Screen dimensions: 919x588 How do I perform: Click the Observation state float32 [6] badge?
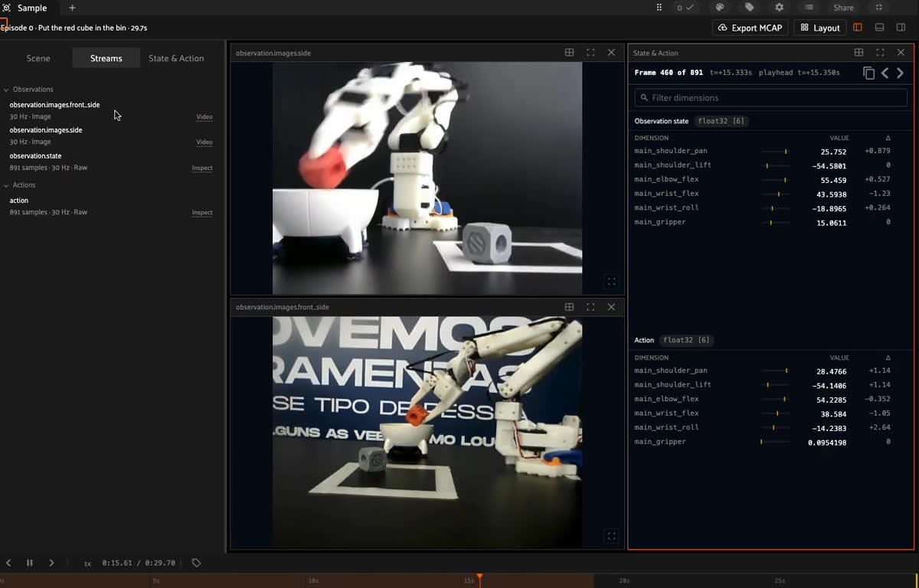point(721,121)
